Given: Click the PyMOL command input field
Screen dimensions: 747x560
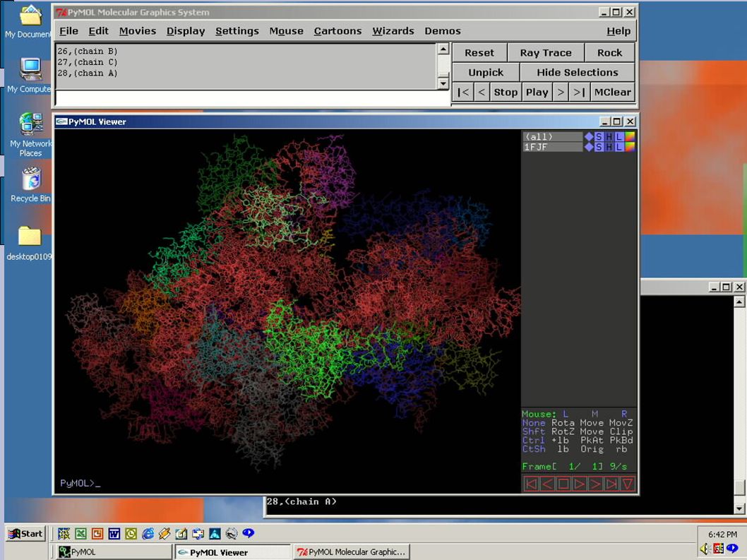Looking at the screenshot, I should click(253, 98).
